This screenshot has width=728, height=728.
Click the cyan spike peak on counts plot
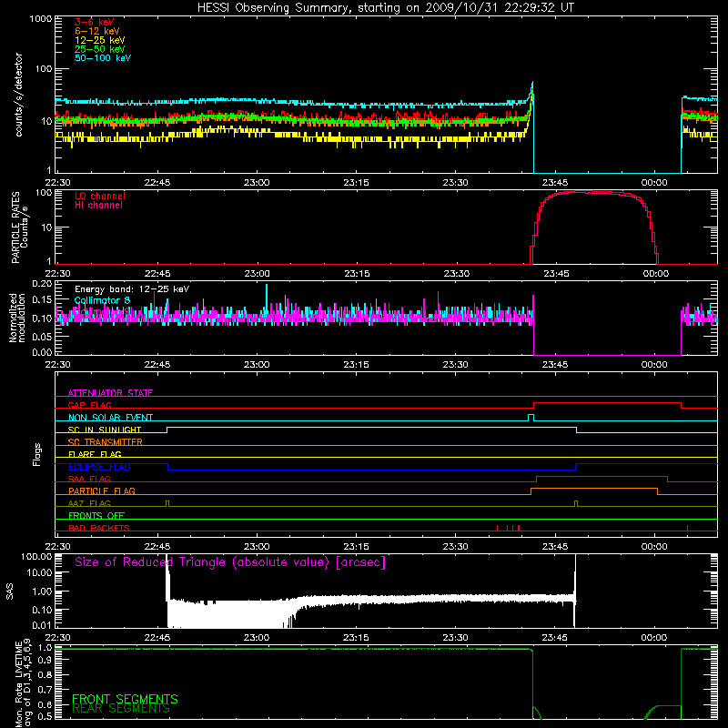pyautogui.click(x=532, y=84)
